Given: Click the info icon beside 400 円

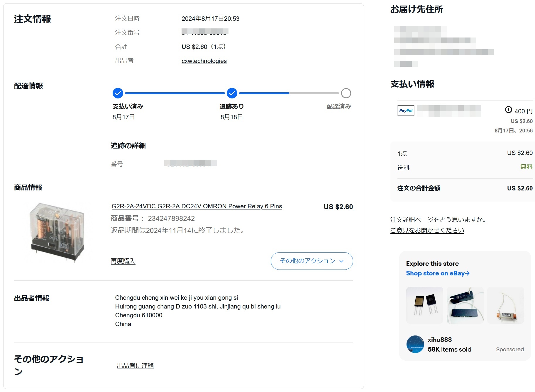Looking at the screenshot, I should 508,110.
